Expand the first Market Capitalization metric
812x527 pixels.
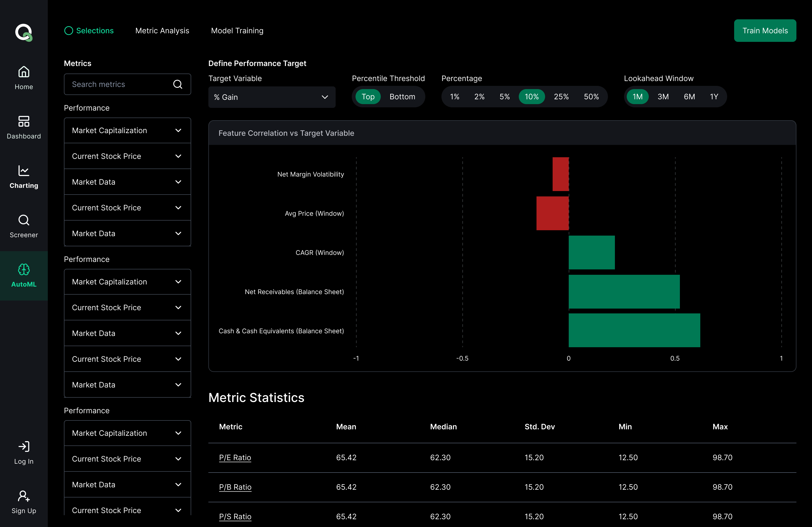click(127, 131)
